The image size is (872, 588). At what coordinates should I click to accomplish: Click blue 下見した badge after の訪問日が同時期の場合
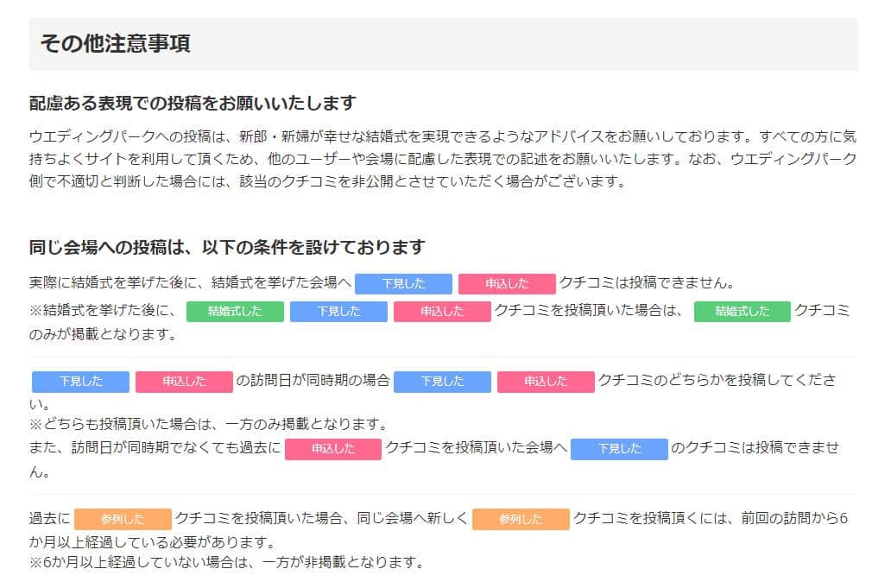(x=442, y=382)
